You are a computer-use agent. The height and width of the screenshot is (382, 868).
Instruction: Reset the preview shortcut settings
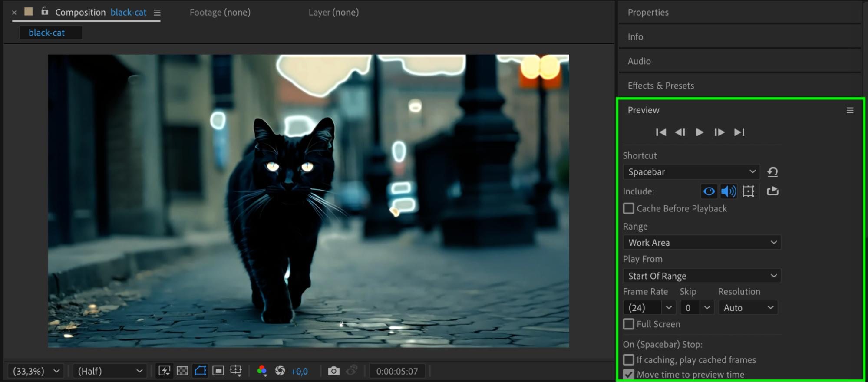pos(772,172)
